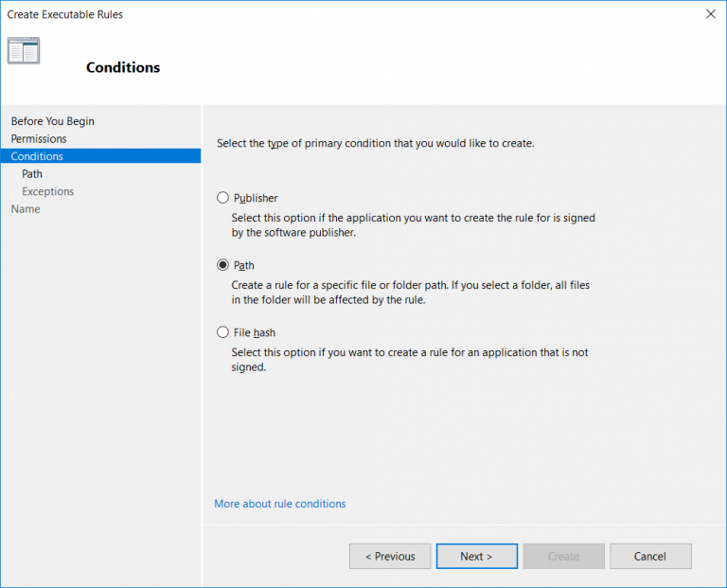Go to the Before You Begin step
Image resolution: width=727 pixels, height=588 pixels.
tap(52, 121)
